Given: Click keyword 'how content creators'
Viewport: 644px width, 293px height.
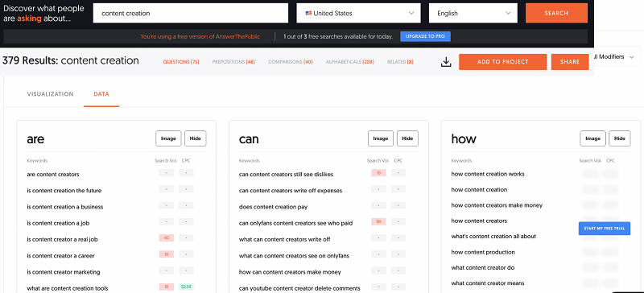Looking at the screenshot, I should [479, 221].
